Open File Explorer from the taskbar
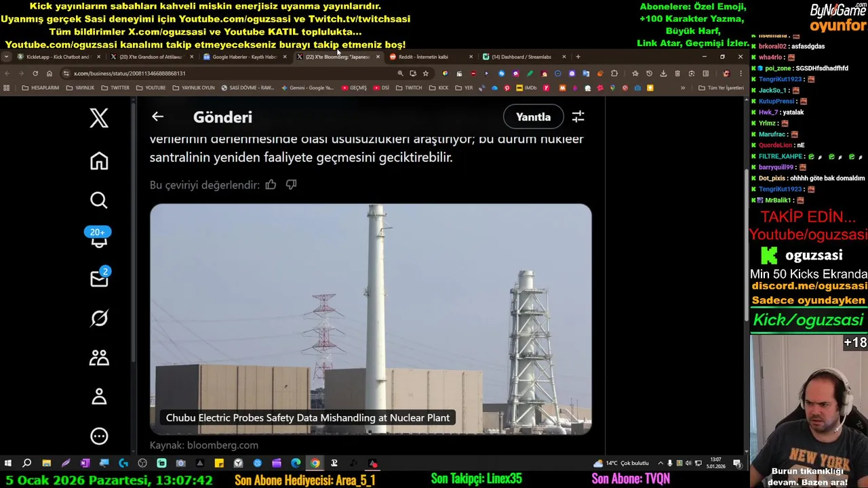The image size is (868, 488). pyautogui.click(x=46, y=464)
